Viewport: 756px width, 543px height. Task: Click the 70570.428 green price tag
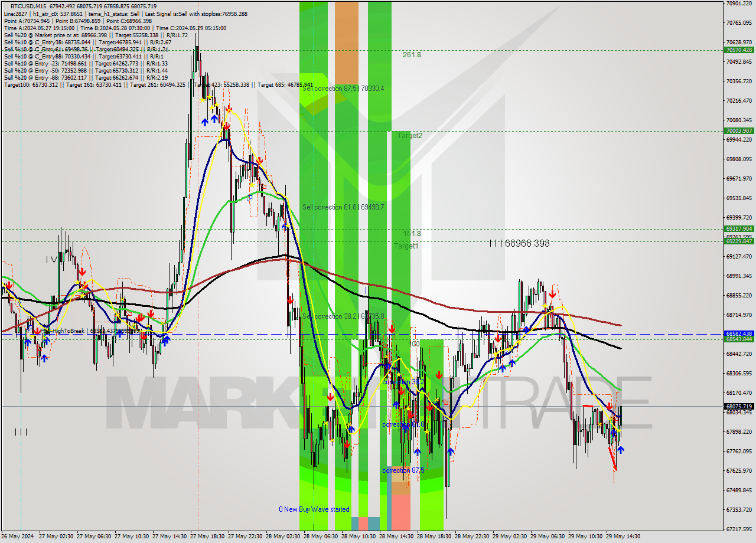pos(738,50)
